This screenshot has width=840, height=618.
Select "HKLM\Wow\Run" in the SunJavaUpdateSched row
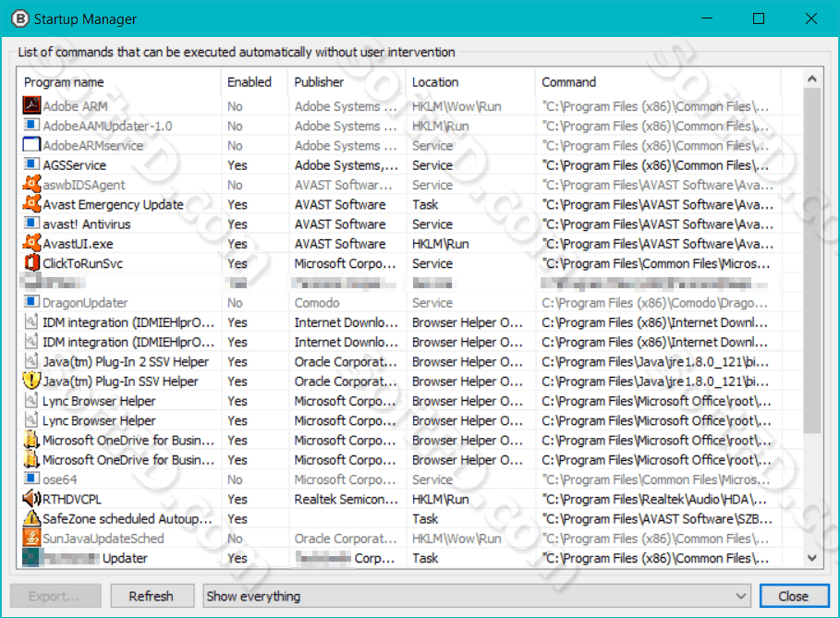pos(457,539)
